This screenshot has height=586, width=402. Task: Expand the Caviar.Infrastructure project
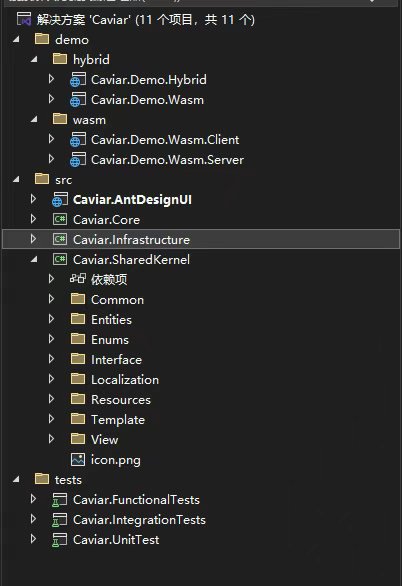(33, 238)
